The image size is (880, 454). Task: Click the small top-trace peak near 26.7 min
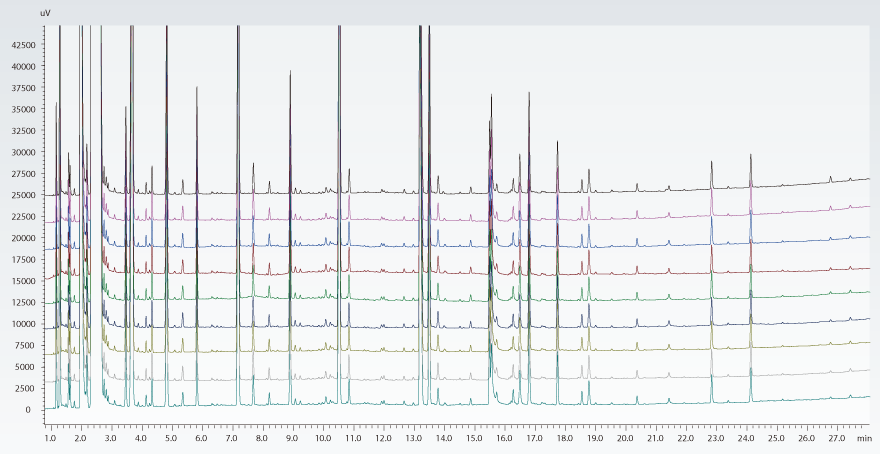pyautogui.click(x=830, y=178)
